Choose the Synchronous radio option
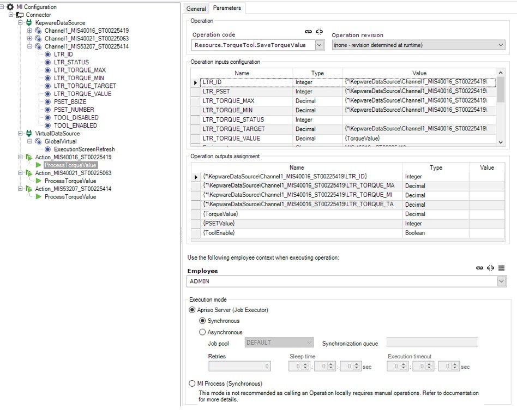Viewport: 517px width, 420px height. click(x=202, y=321)
